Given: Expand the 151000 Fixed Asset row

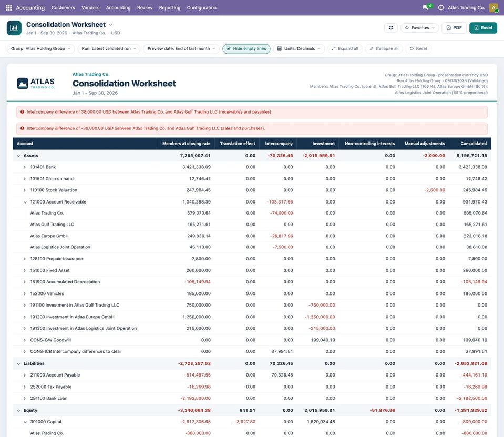Looking at the screenshot, I should tap(24, 271).
